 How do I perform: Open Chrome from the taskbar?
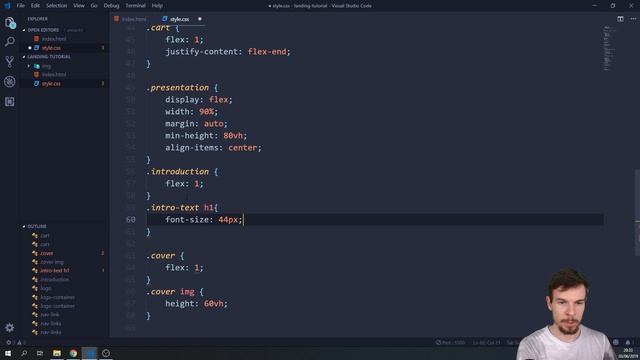(73, 353)
